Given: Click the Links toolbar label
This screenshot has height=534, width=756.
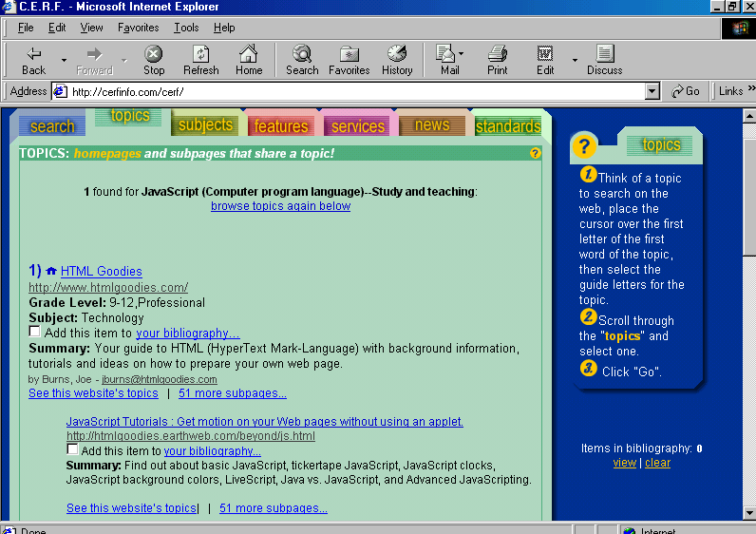Looking at the screenshot, I should click(730, 91).
